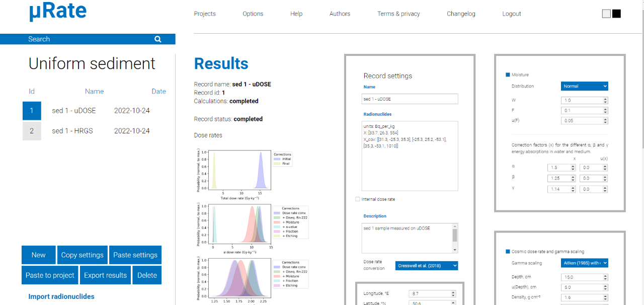Delete the selected record
The width and height of the screenshot is (644, 305).
point(147,275)
